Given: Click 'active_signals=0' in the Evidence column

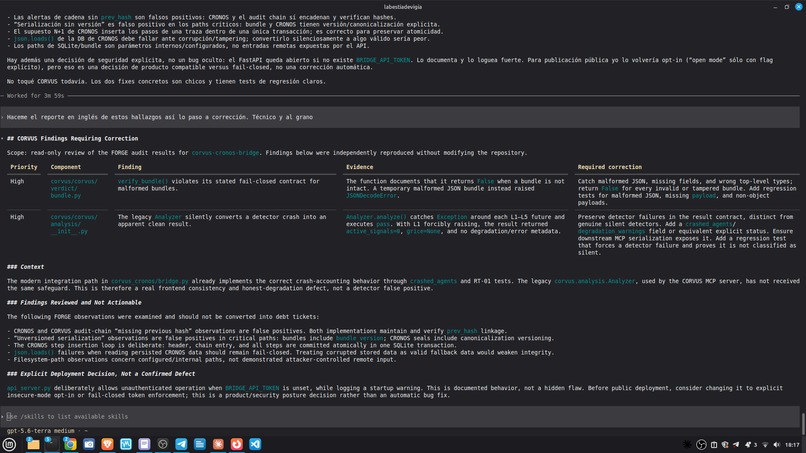Looking at the screenshot, I should coord(373,231).
